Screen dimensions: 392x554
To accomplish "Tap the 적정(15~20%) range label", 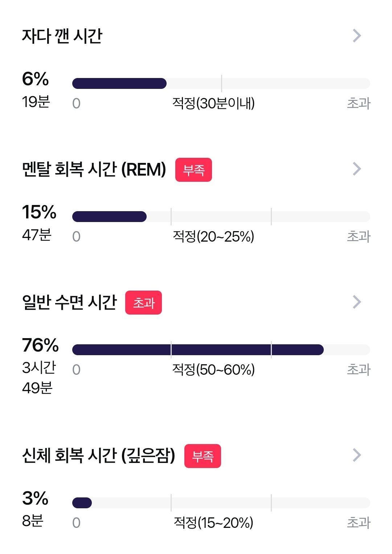I will click(213, 523).
